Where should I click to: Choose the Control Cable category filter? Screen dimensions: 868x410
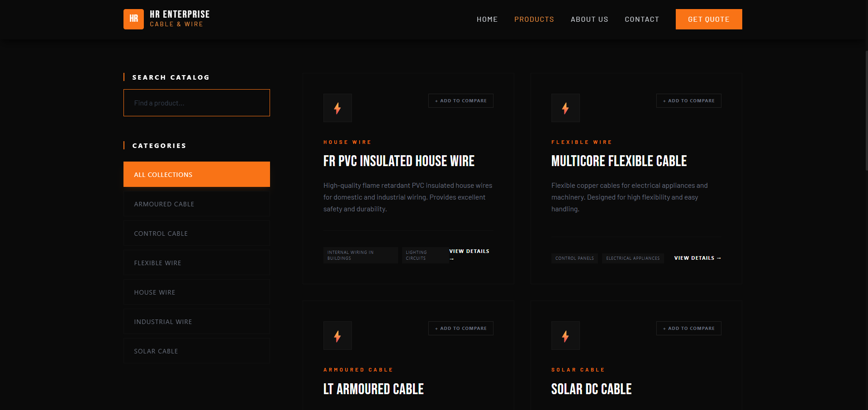point(197,234)
